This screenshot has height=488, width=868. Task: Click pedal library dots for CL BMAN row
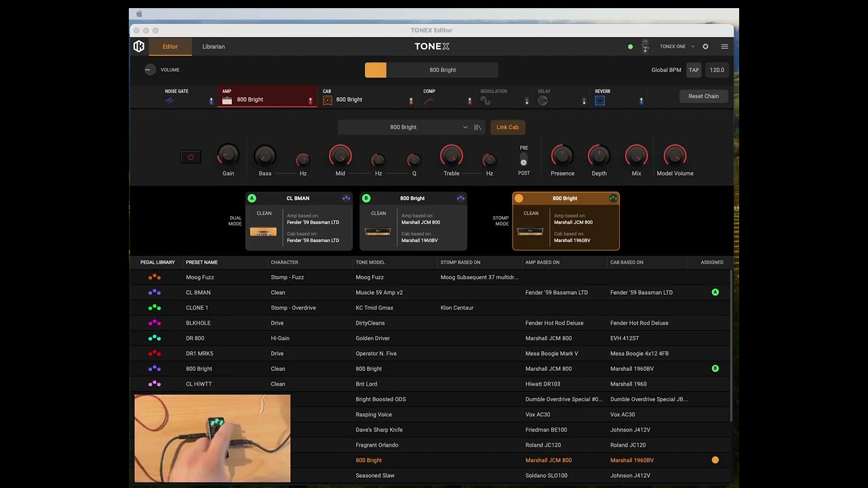coord(155,292)
